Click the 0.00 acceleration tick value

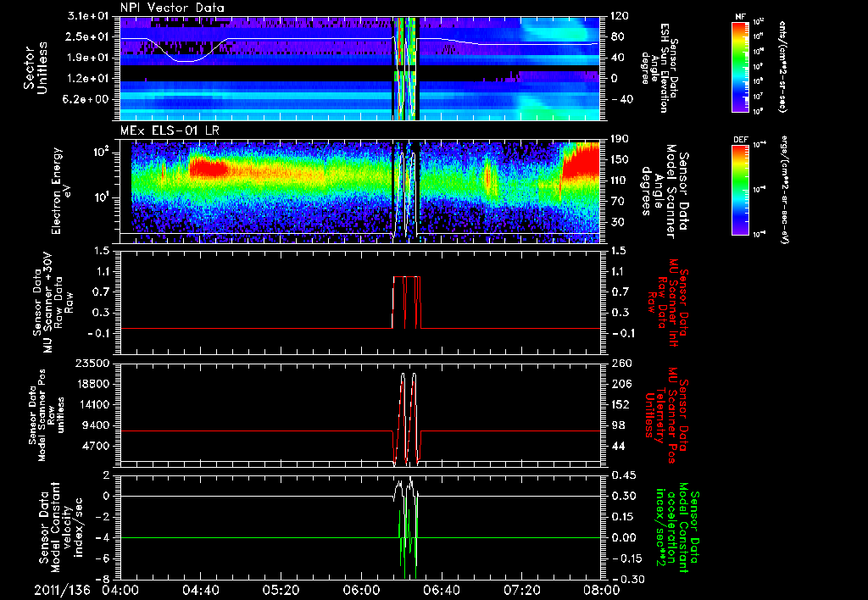click(623, 537)
